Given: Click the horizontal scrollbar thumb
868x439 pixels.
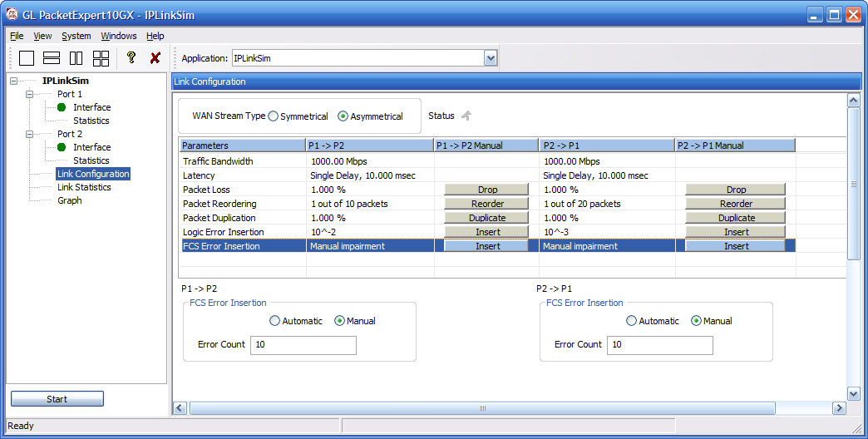Looking at the screenshot, I should (x=482, y=408).
